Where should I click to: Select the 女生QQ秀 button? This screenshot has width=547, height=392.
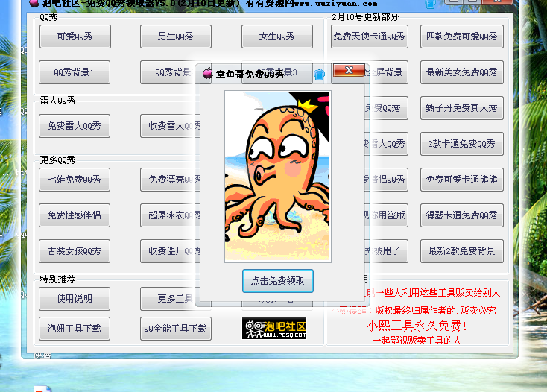(277, 37)
